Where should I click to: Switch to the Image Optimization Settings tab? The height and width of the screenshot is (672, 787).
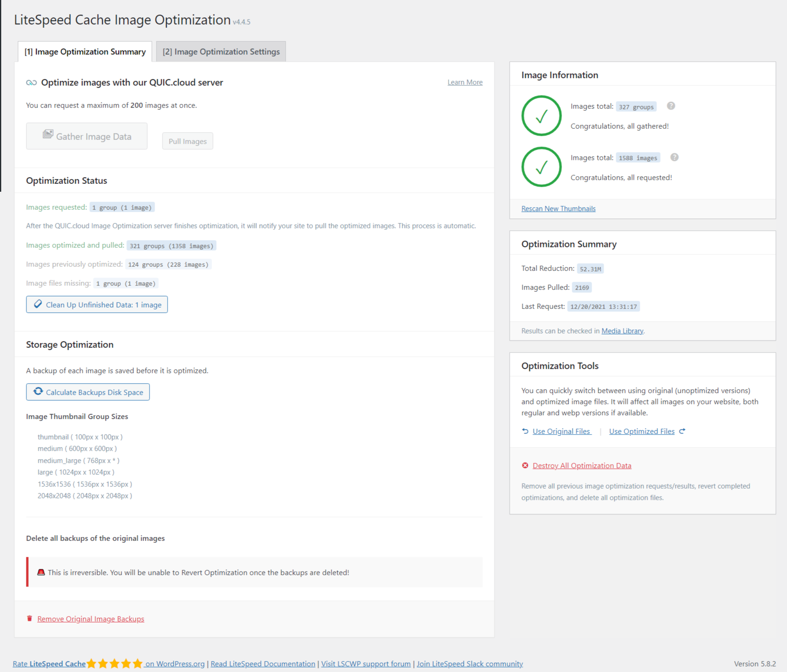[x=221, y=51]
